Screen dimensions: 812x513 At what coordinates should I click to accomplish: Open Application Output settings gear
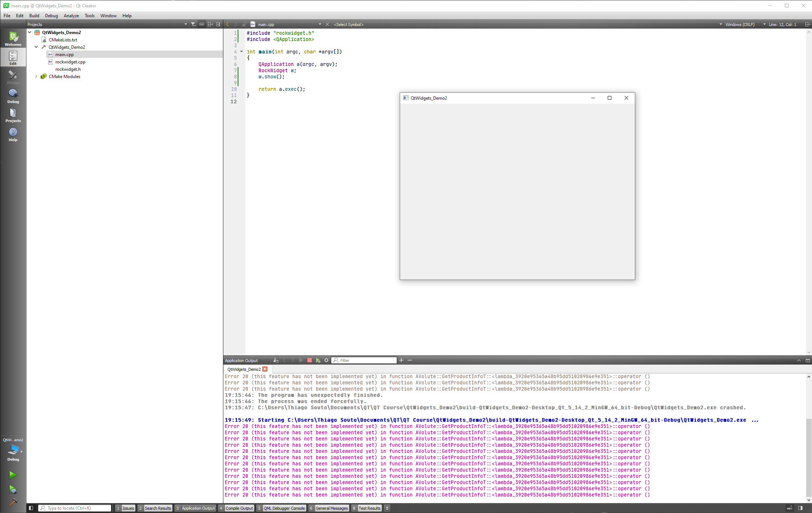[x=326, y=361]
